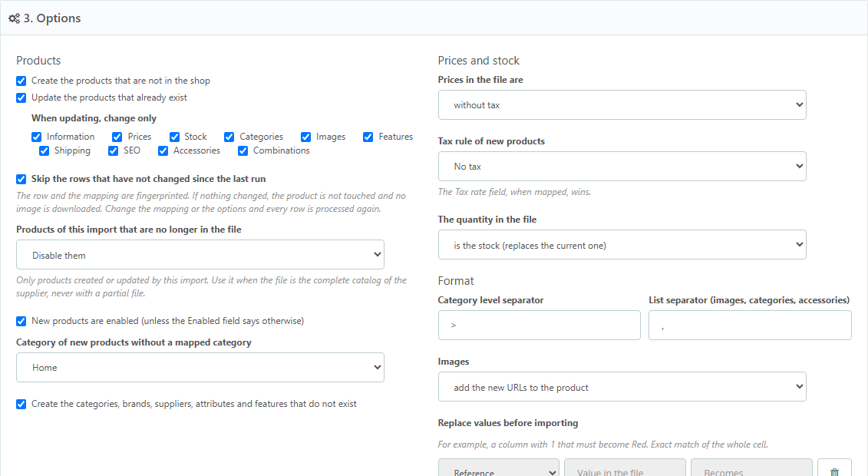Toggle the Features checkbox
The height and width of the screenshot is (476, 868).
point(368,137)
